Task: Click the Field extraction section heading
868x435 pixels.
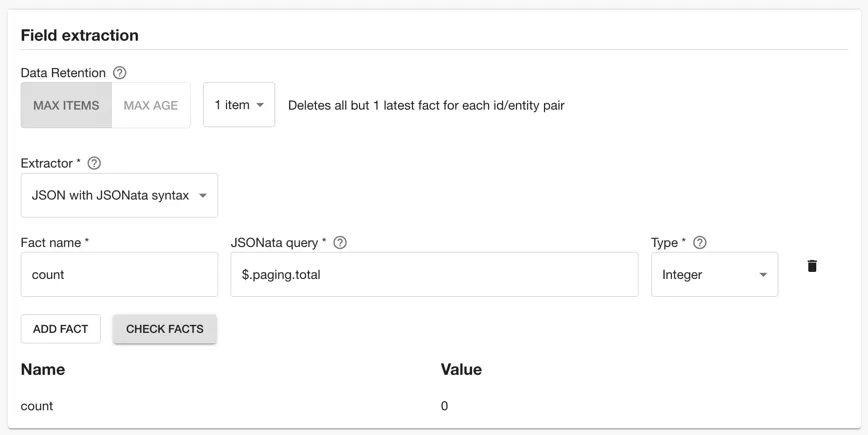Action: (x=80, y=35)
